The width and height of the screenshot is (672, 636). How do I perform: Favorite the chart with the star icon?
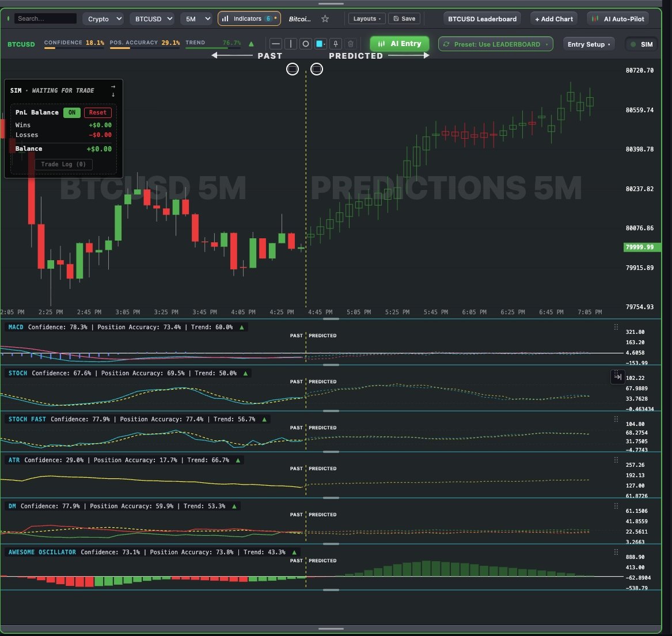pyautogui.click(x=325, y=19)
